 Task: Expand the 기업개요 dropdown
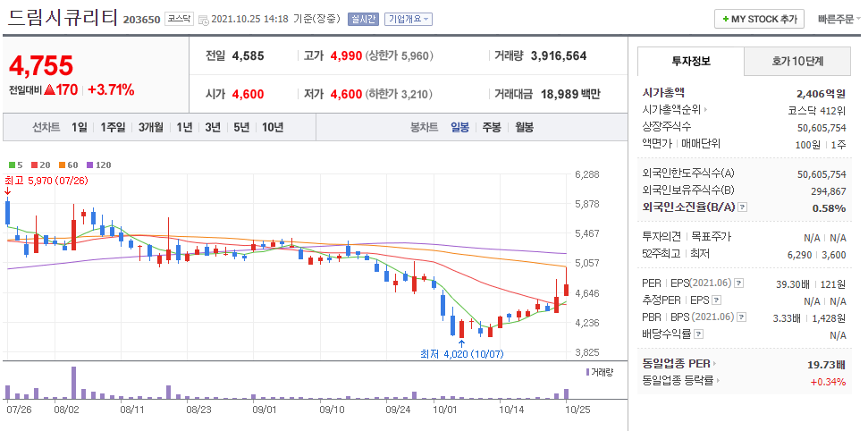(408, 20)
